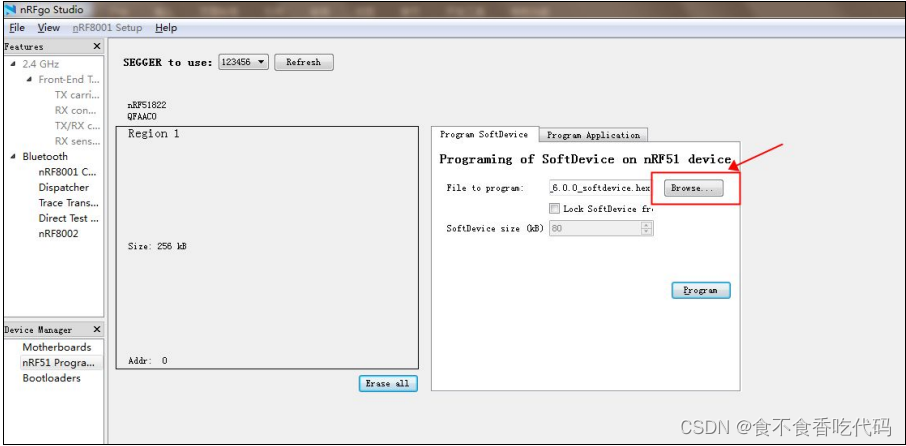Select the RX sens... tree item
Viewport: 906px width, 446px height.
point(77,141)
